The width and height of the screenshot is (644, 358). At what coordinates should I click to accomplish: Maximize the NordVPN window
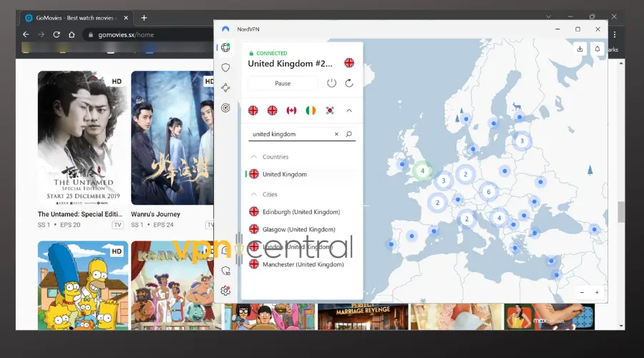point(578,29)
